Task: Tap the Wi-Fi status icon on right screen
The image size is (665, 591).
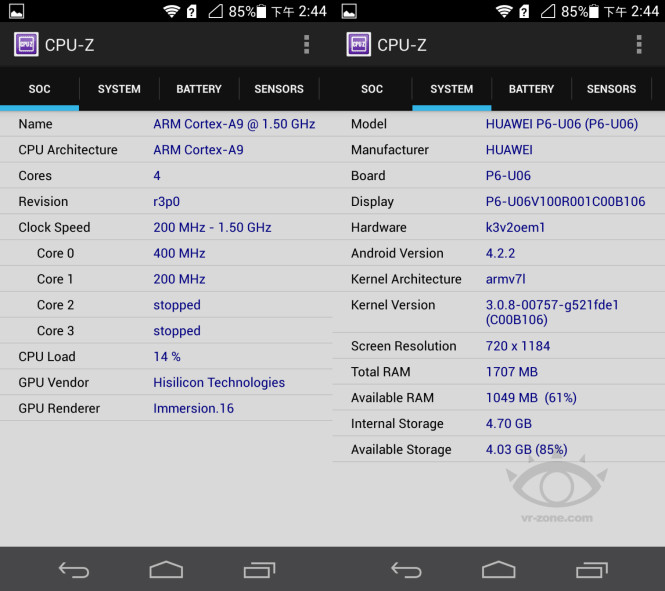Action: 504,11
